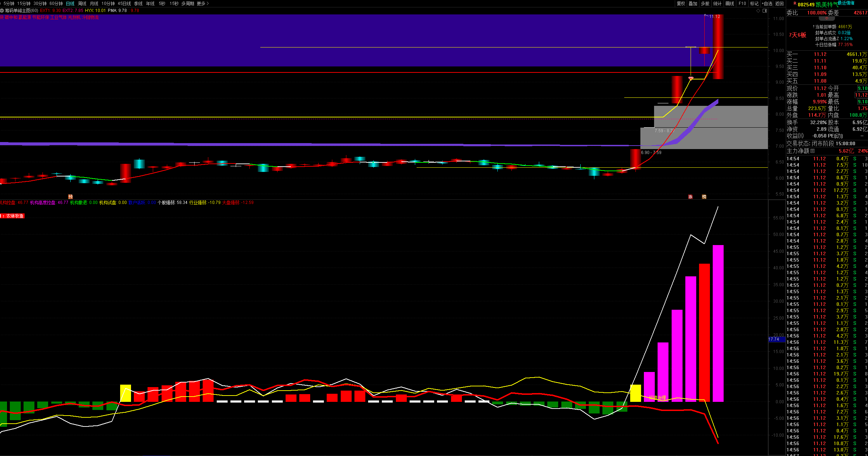The height and width of the screenshot is (456, 868).
Task: Toggle the side panel layout icon
Action: click(765, 11)
